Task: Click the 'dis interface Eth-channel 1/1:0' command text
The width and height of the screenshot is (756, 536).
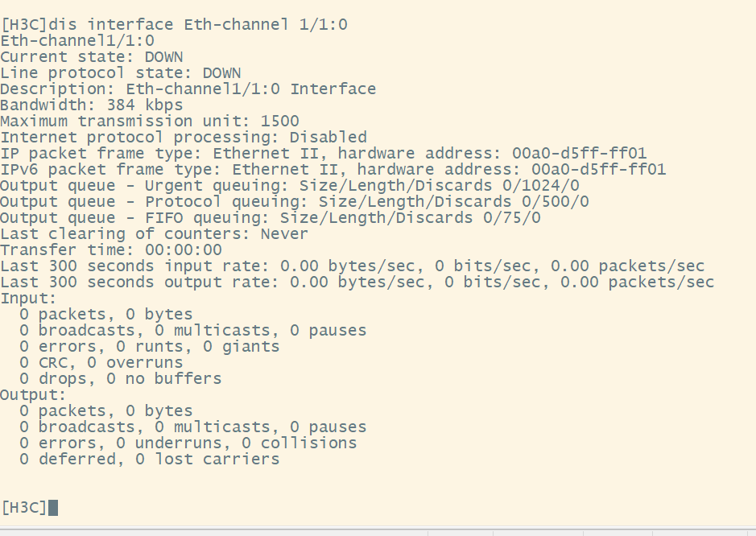Action: 197,24
